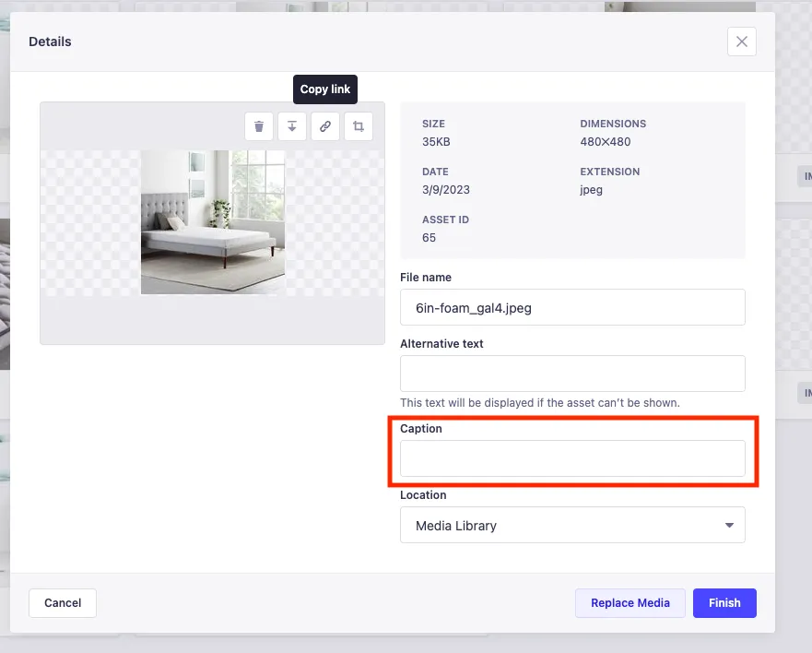Image resolution: width=812 pixels, height=653 pixels.
Task: Click inside the Caption text box
Action: [x=571, y=458]
